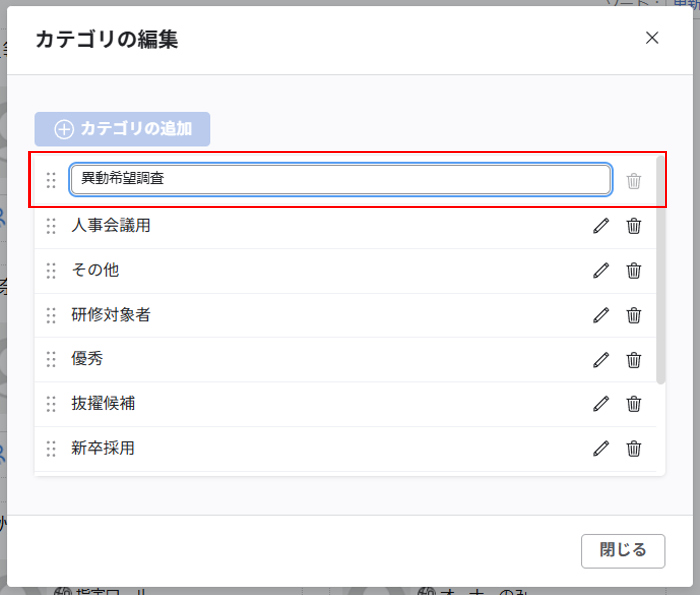Click the category list vertical scrollbar

click(x=661, y=270)
